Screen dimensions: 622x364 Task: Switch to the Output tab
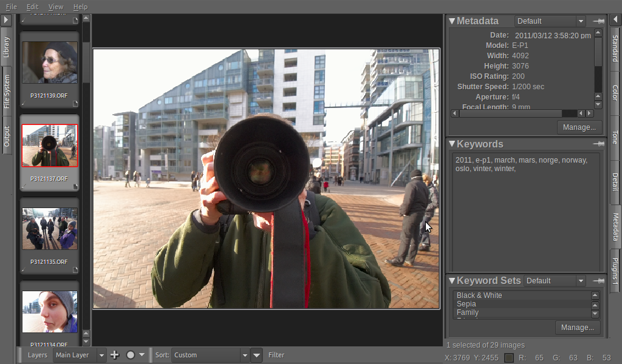point(6,136)
